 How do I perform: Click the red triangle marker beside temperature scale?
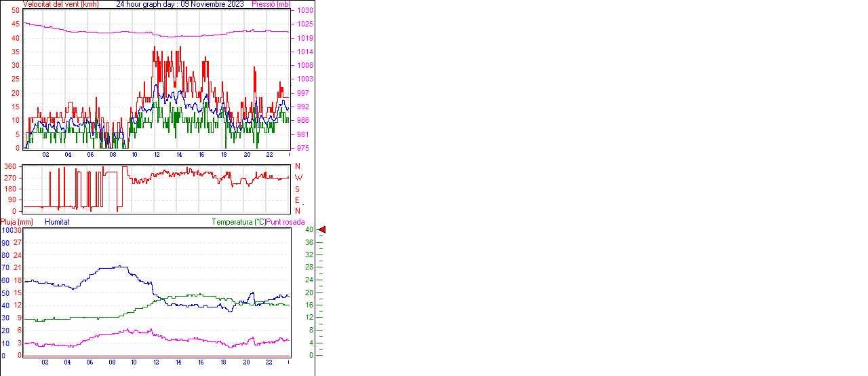[322, 230]
